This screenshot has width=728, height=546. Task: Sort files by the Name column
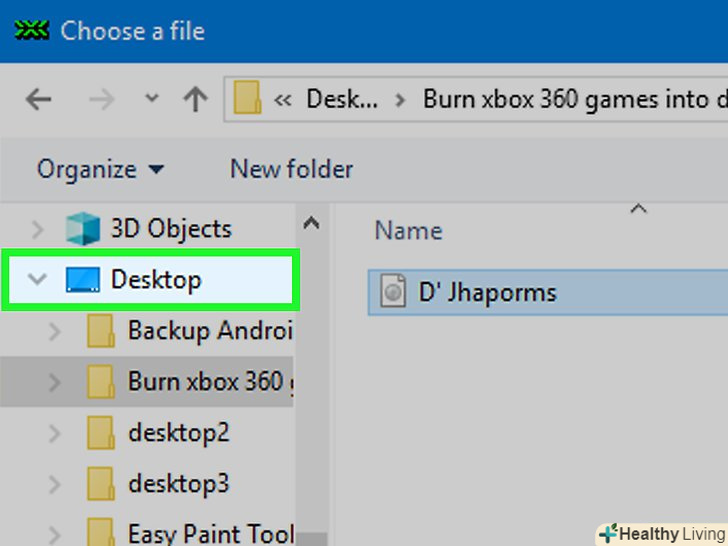(x=409, y=230)
